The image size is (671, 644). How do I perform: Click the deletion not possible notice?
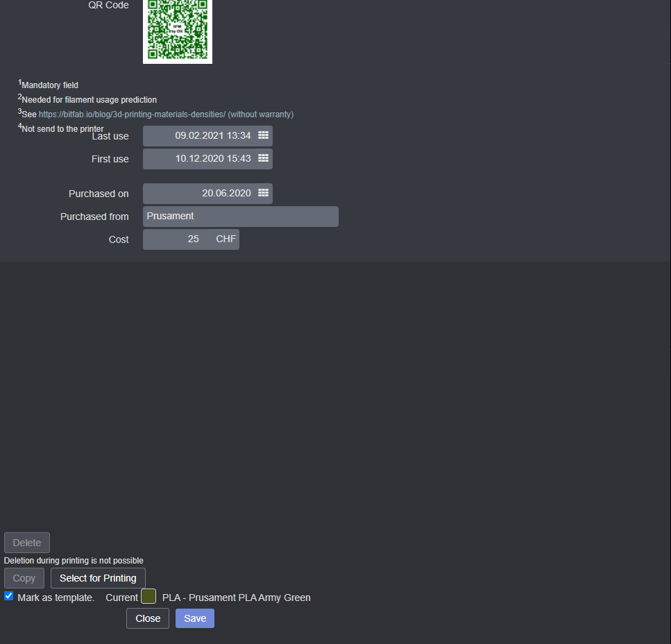coord(74,560)
